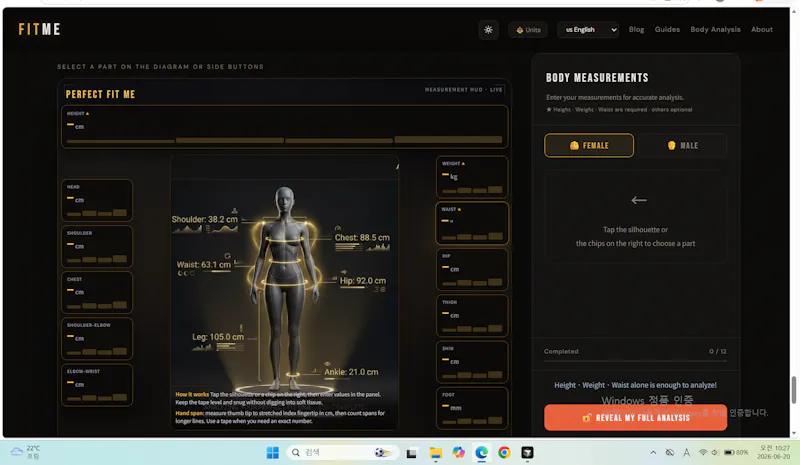Screen dimensions: 800x465
Task: Click the Completed progress bar
Action: pos(635,361)
